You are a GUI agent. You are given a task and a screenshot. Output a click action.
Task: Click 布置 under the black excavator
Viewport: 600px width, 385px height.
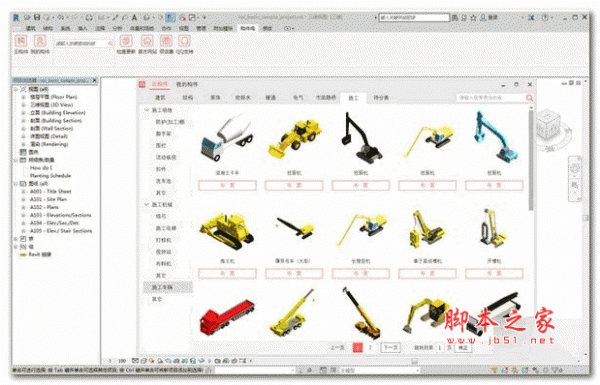[x=361, y=186]
